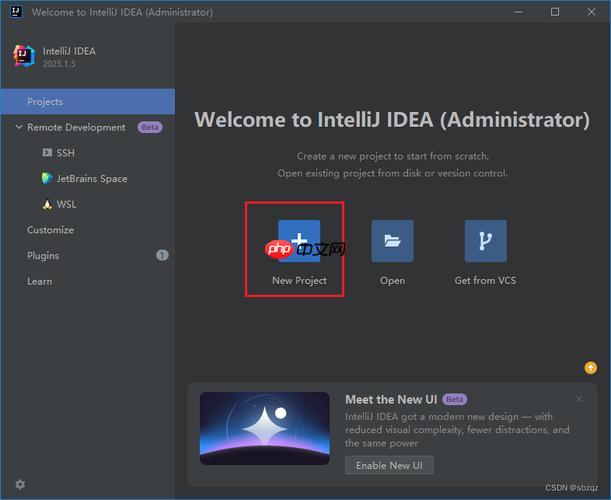Viewport: 611px width, 500px height.
Task: Open the Learn section
Action: (39, 281)
